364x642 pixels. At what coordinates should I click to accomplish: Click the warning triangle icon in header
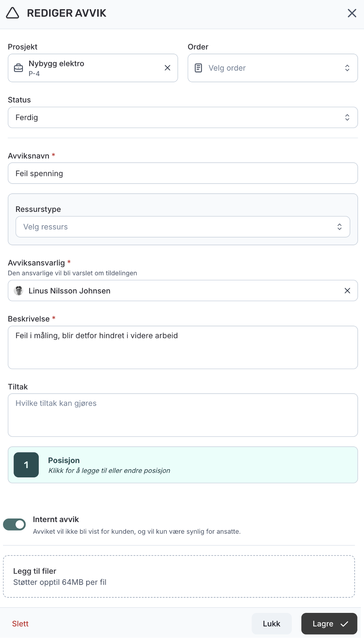(13, 13)
